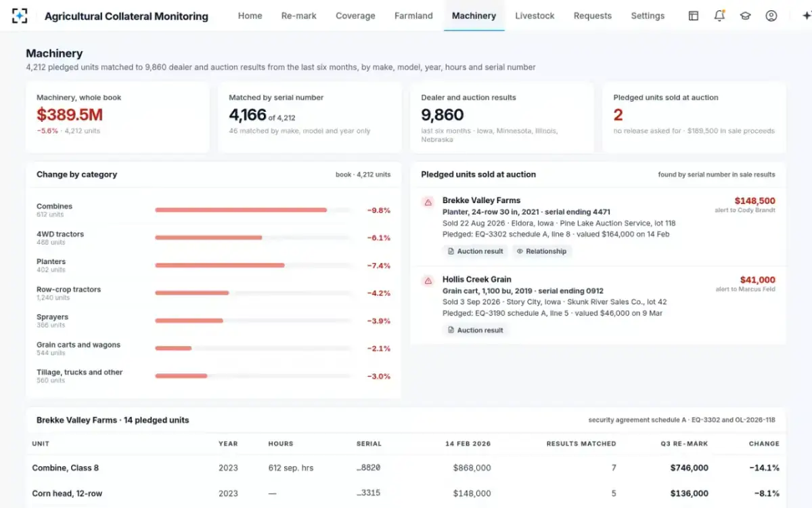Go to the Home tab

click(x=250, y=16)
